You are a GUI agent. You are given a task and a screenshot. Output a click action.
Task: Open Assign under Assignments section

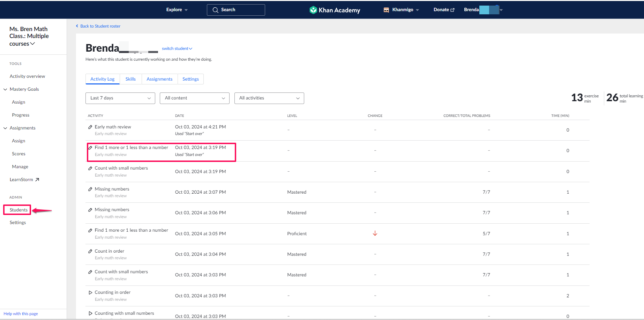pyautogui.click(x=18, y=141)
